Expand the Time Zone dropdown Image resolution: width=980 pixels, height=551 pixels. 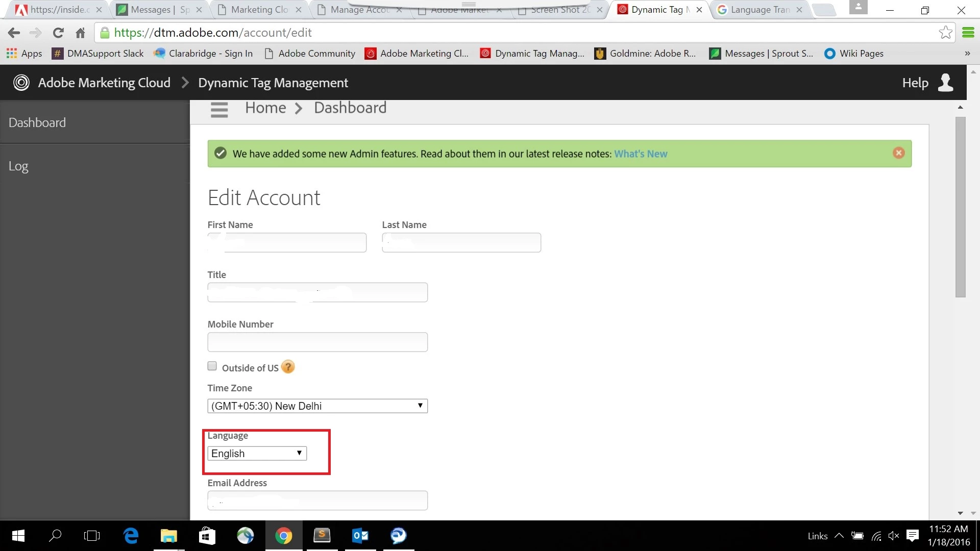317,406
